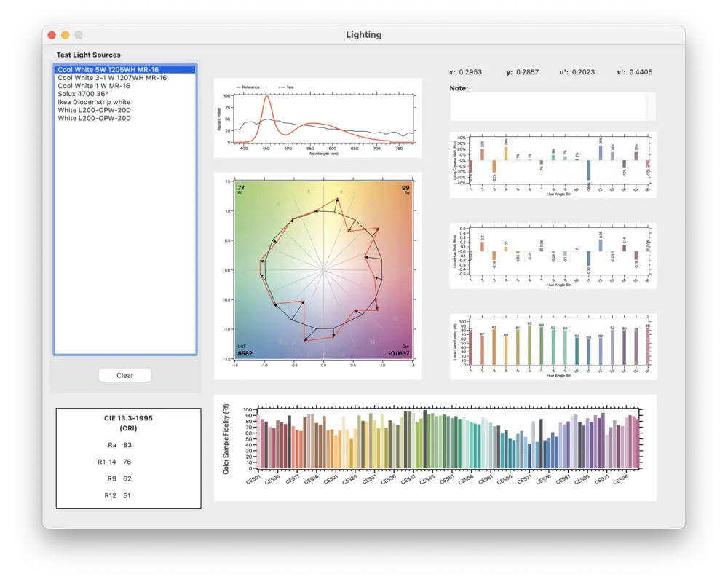This screenshot has width=728, height=579.
Task: Select the Ikea Dioder strip white source
Action: tap(93, 102)
